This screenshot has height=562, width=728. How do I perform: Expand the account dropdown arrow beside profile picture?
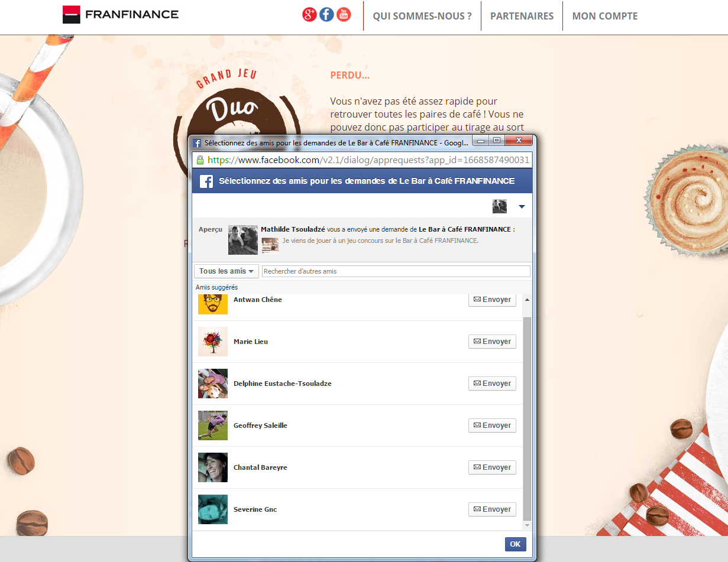coord(522,207)
